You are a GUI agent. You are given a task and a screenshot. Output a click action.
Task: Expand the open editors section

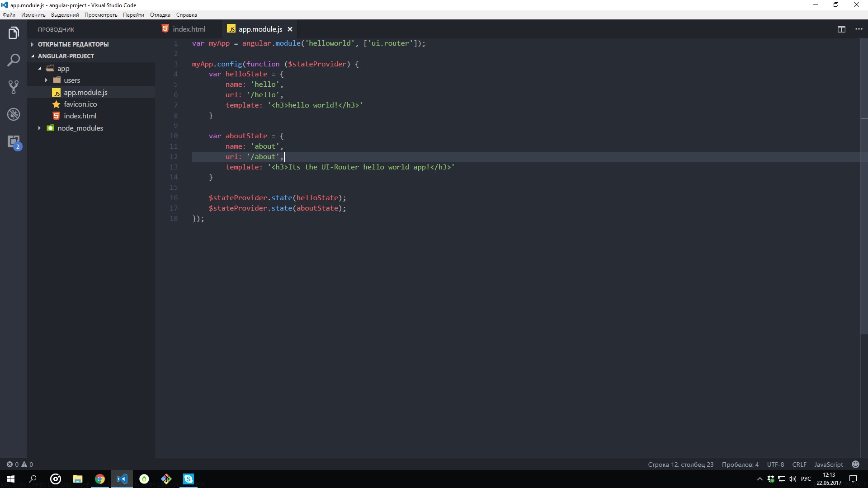click(73, 44)
